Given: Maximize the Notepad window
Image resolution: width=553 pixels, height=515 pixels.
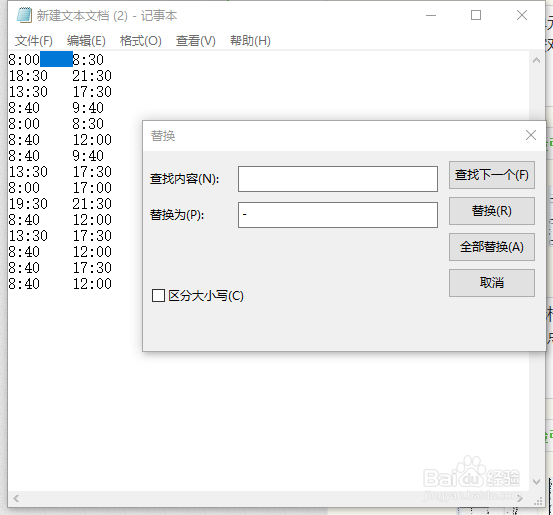Looking at the screenshot, I should pos(476,15).
